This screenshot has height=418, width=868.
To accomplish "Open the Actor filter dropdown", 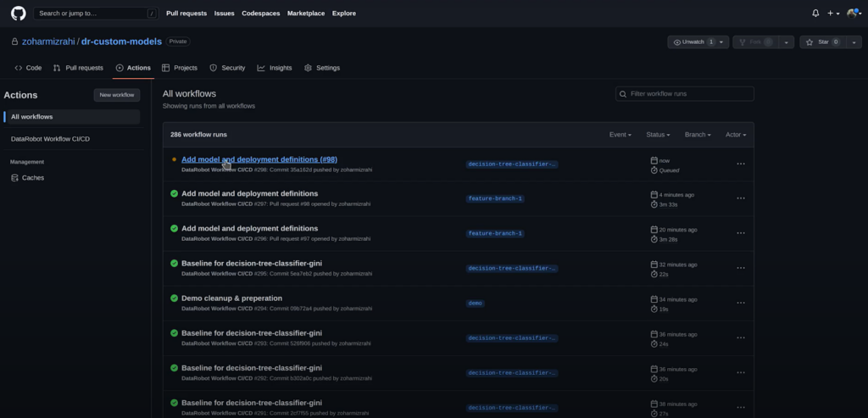I will point(734,135).
